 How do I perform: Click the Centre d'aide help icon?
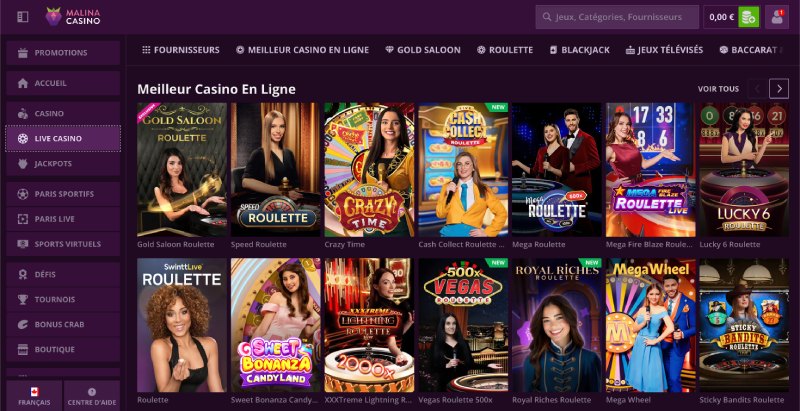coord(92,392)
